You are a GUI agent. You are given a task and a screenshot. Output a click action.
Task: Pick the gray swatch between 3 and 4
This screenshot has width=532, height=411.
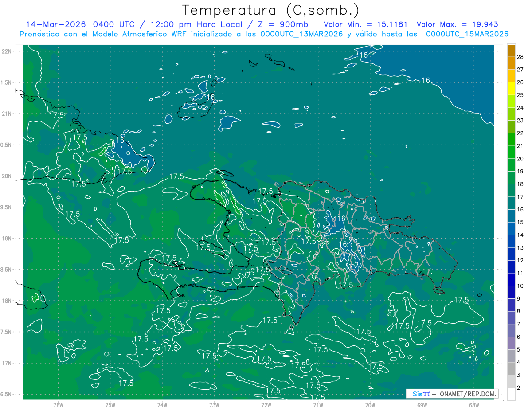coord(512,369)
